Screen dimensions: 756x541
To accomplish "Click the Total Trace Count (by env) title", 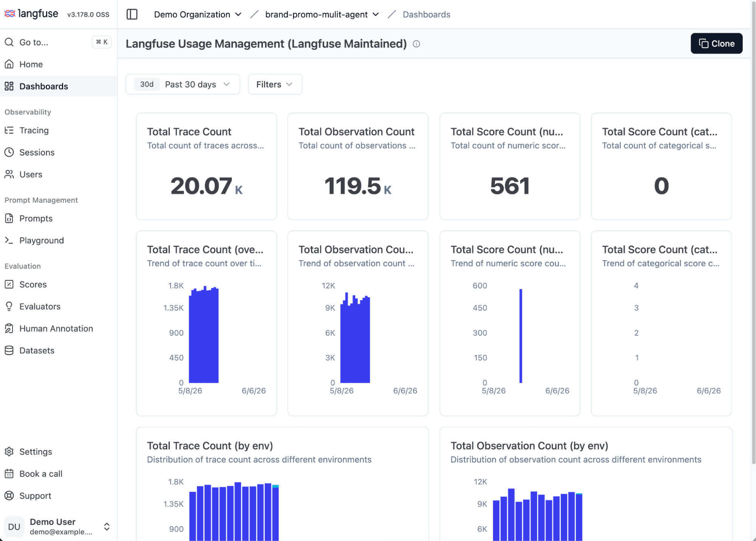I will pos(210,446).
